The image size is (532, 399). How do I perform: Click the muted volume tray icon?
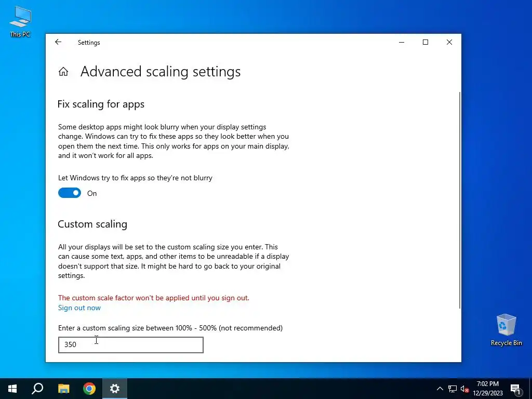pos(464,389)
